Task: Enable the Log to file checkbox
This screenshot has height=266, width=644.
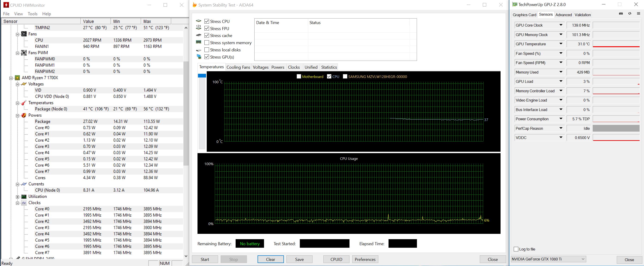Action: click(x=516, y=249)
